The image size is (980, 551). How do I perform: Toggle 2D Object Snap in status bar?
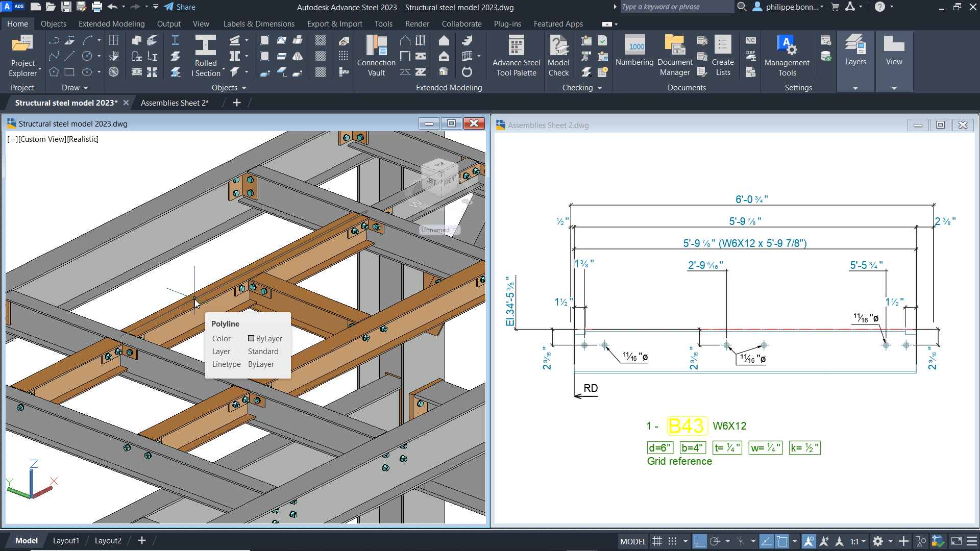(x=781, y=541)
